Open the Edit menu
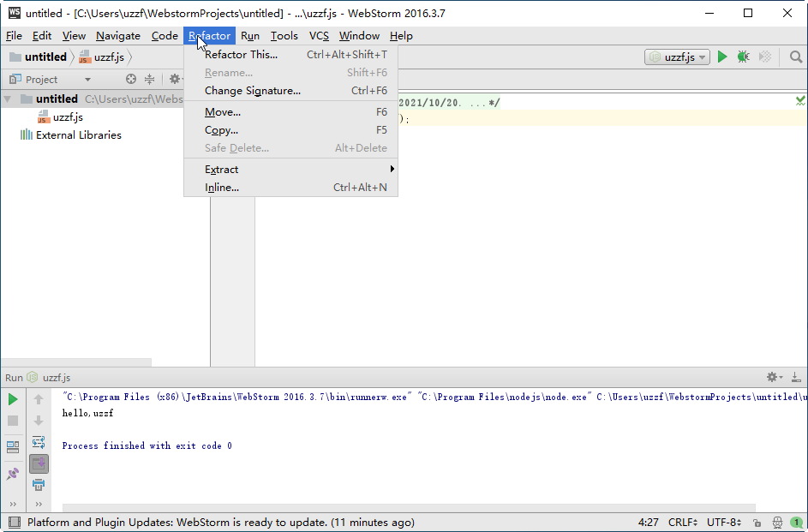808x532 pixels. pos(42,35)
